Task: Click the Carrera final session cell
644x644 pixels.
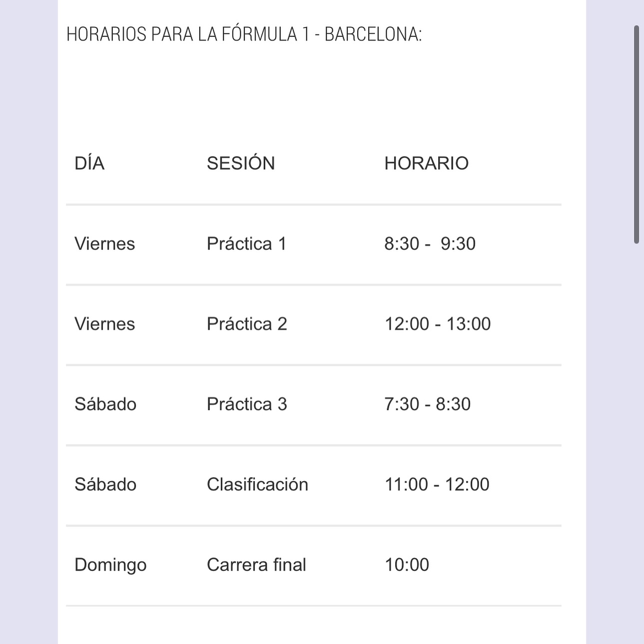Action: 256,565
